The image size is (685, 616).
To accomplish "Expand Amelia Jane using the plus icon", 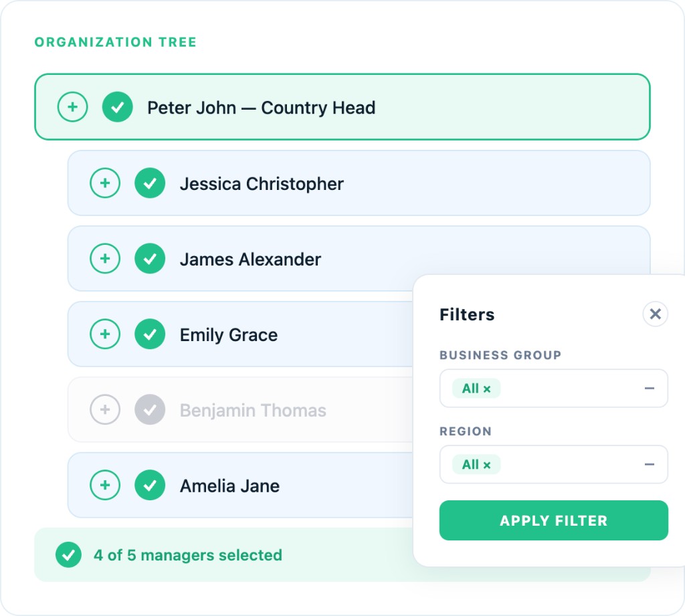I will point(105,486).
